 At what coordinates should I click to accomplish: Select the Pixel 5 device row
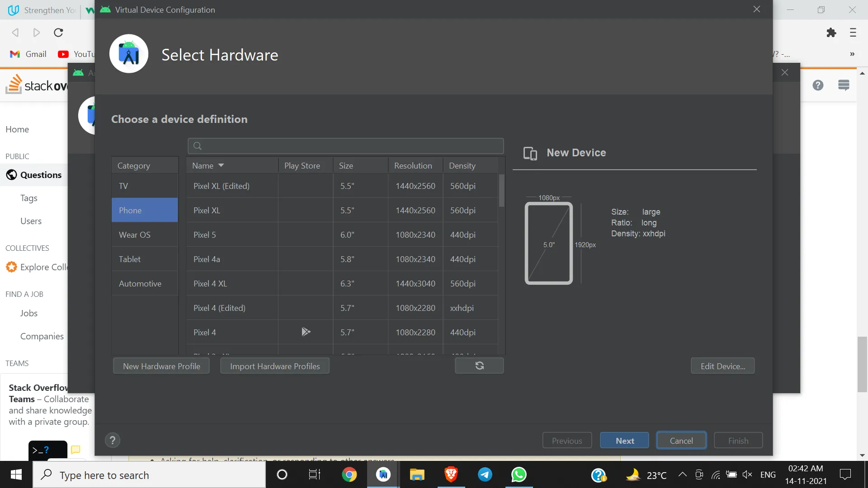[342, 235]
